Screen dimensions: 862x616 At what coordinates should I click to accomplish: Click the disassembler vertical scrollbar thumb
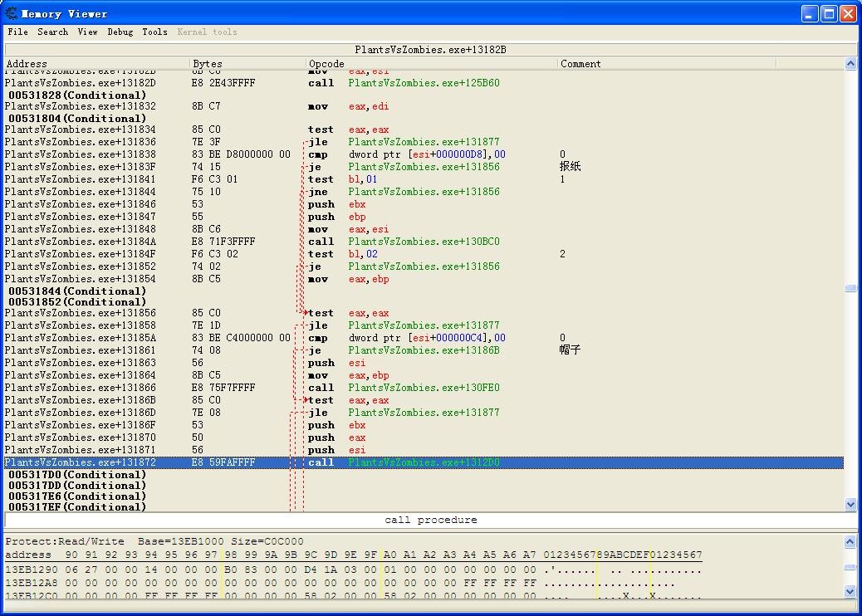point(850,288)
